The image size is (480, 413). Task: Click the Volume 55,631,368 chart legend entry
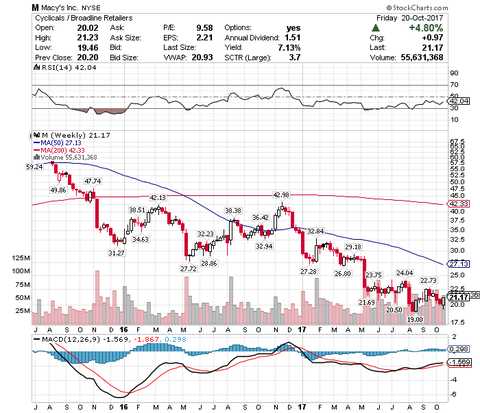[x=65, y=157]
